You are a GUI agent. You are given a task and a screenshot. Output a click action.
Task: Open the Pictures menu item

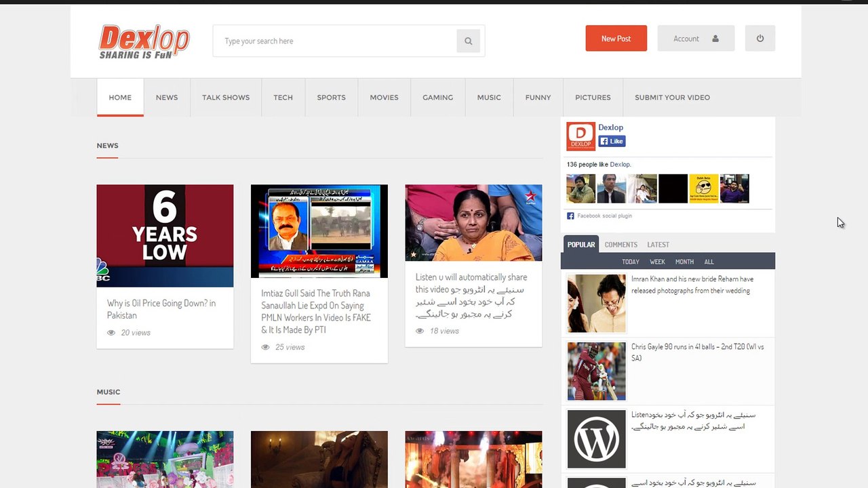593,98
